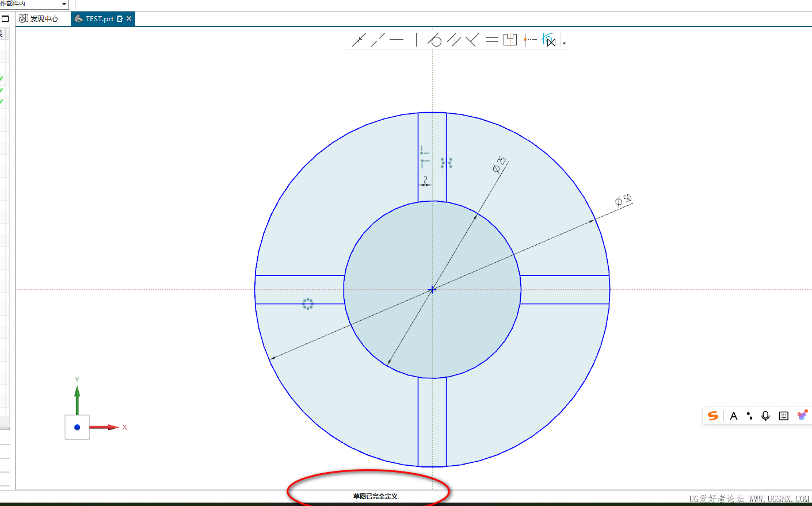Screen dimensions: 812x506
Task: Click the bottom green checkmark in left panel
Action: point(2,102)
